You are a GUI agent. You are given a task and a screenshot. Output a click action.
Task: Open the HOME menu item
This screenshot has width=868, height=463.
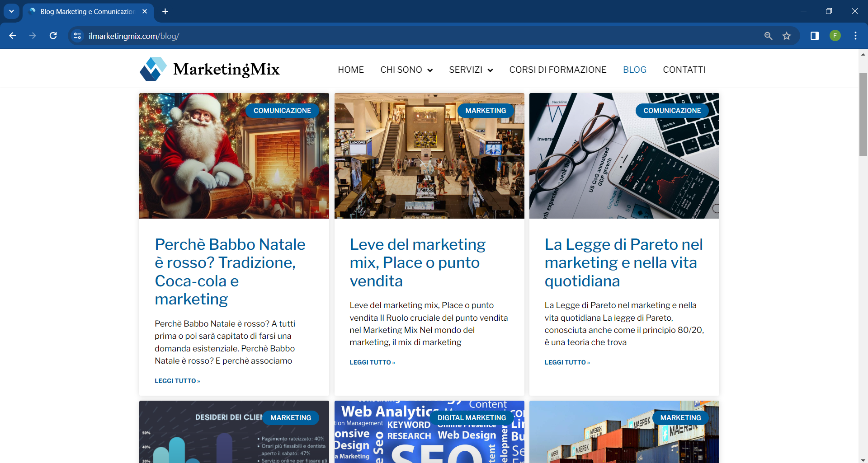click(x=351, y=70)
